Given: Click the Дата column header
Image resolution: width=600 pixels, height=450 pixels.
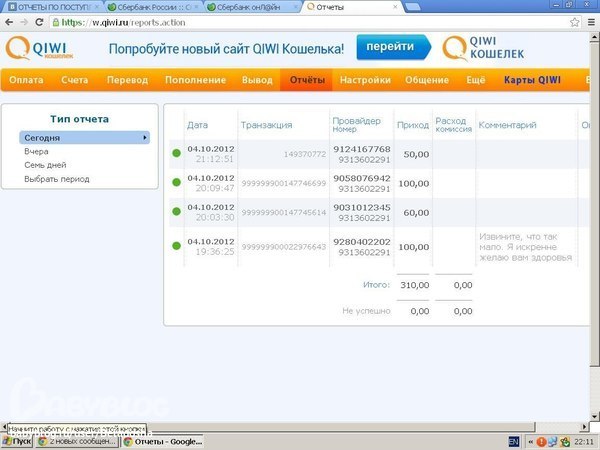Looking at the screenshot, I should [x=197, y=125].
